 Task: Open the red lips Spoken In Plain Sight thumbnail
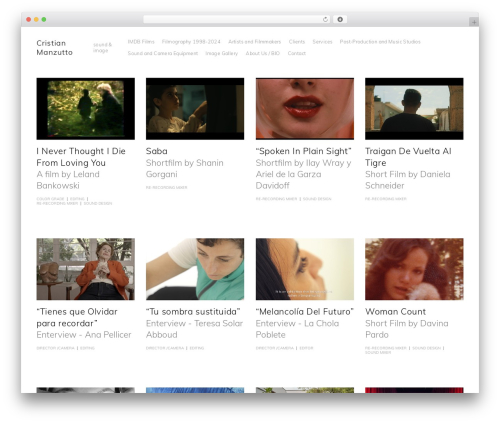click(x=305, y=109)
